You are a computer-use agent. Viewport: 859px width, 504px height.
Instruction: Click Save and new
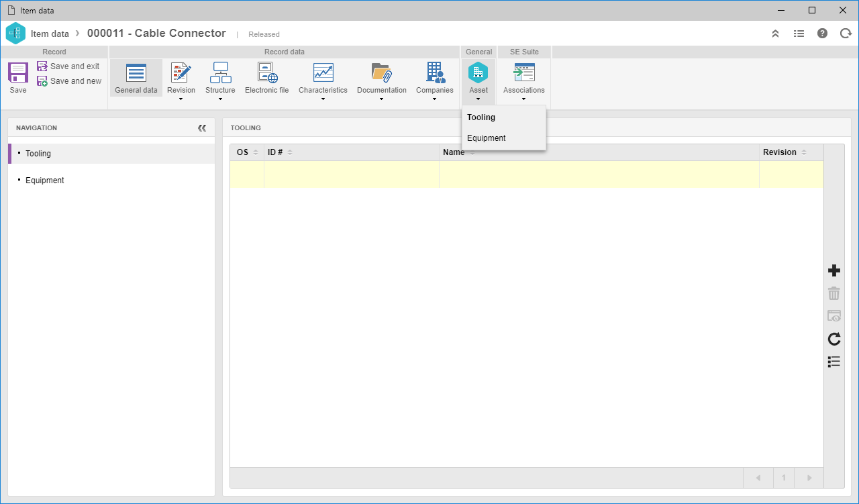tap(69, 81)
